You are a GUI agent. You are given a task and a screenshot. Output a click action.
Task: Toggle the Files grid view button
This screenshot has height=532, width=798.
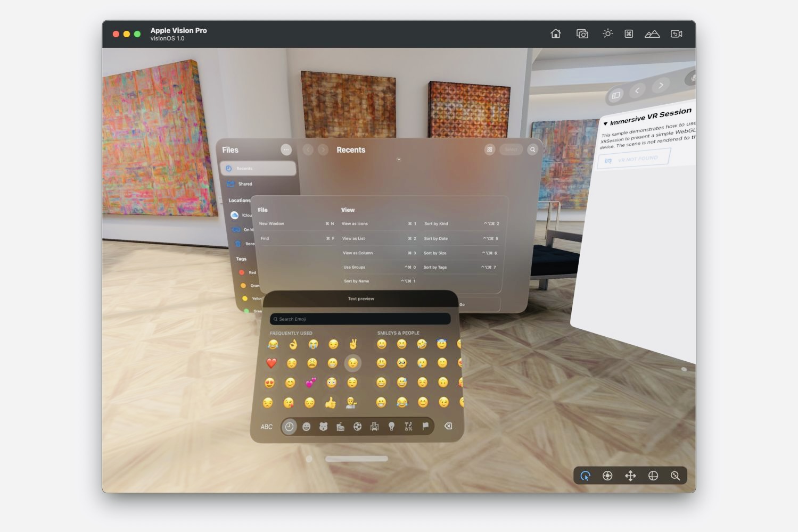(x=489, y=149)
